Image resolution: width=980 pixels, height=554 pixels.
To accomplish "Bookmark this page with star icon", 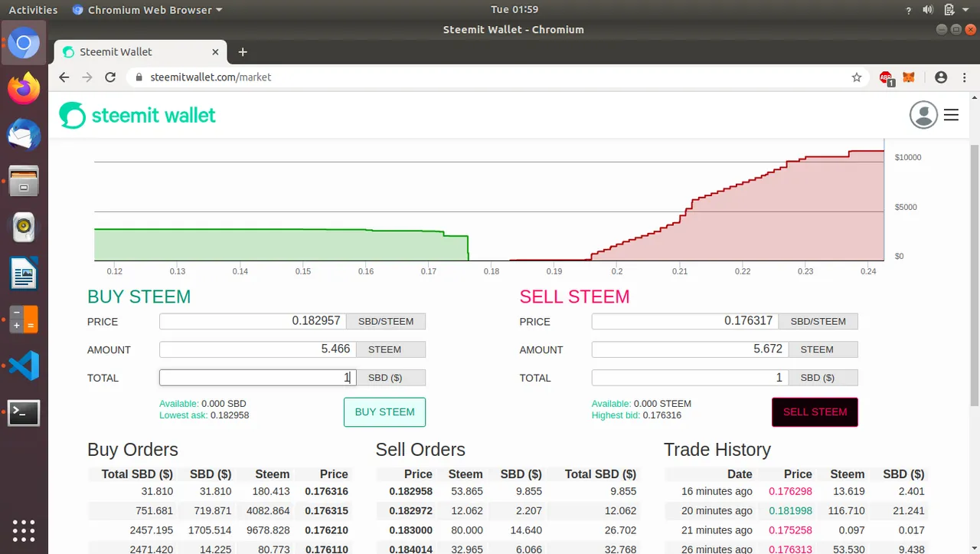I will pos(857,77).
